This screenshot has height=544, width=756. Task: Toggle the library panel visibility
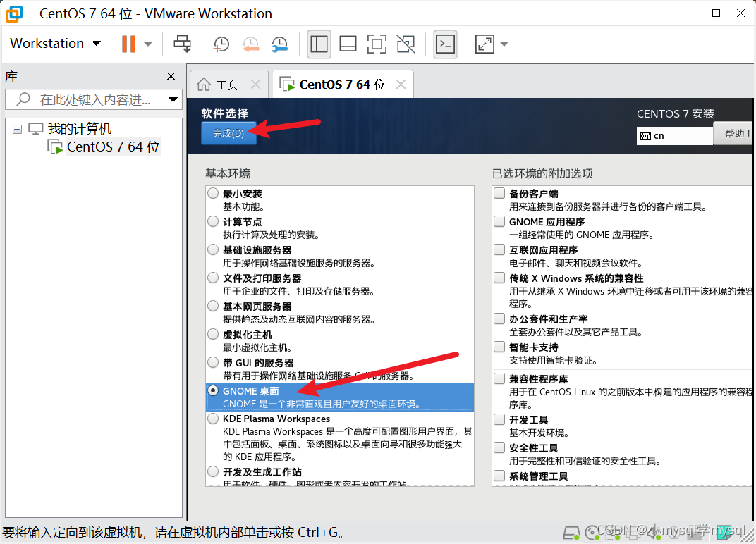(x=319, y=44)
